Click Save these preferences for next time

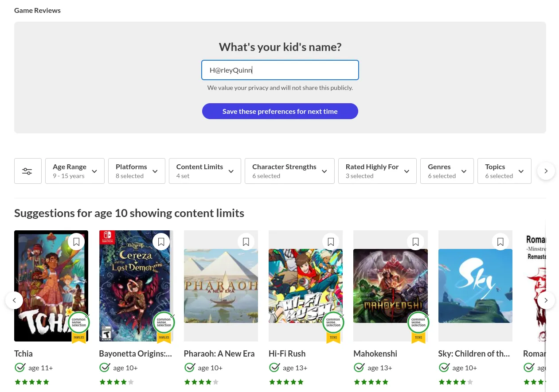pos(280,111)
